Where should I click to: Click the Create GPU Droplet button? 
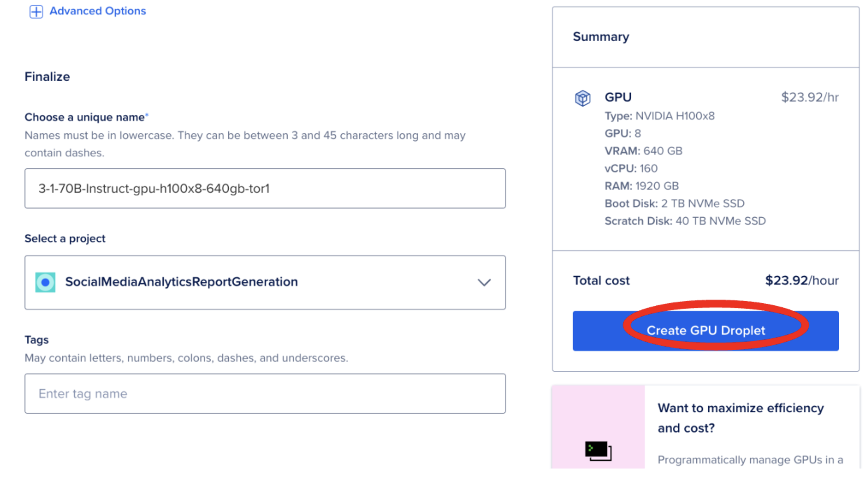pyautogui.click(x=706, y=331)
